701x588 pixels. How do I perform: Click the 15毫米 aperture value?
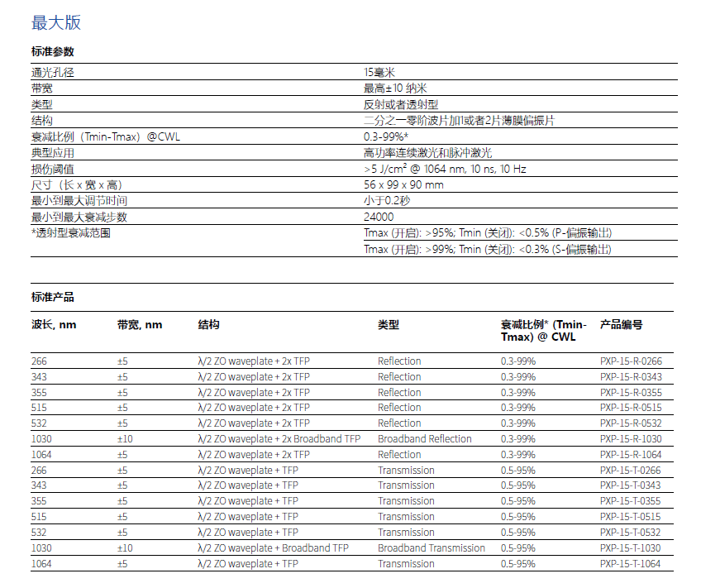pos(379,73)
